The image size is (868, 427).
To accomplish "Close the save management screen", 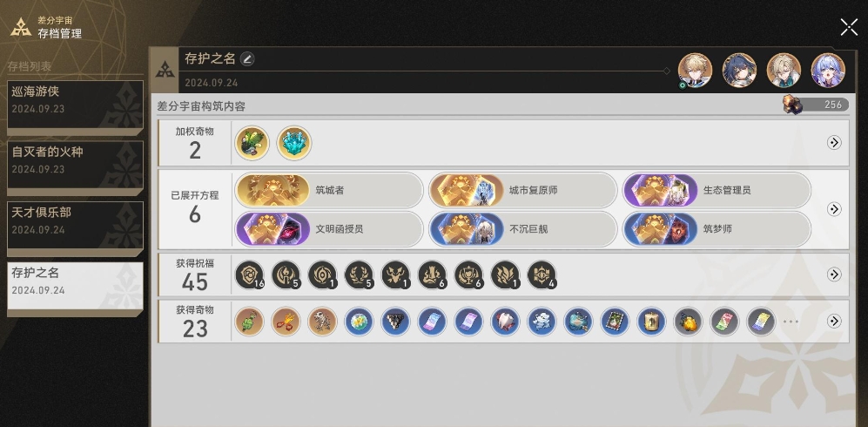I will click(849, 27).
